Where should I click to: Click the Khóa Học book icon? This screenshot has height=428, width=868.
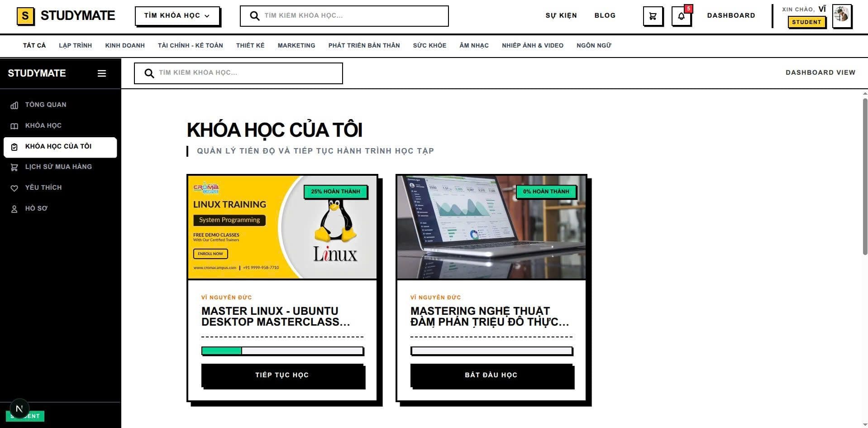[14, 126]
